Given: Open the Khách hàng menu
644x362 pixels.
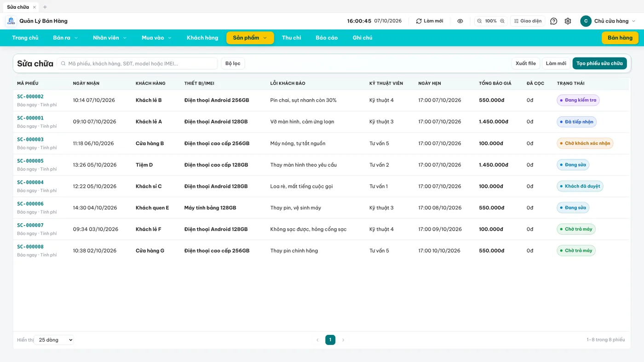Looking at the screenshot, I should (202, 38).
